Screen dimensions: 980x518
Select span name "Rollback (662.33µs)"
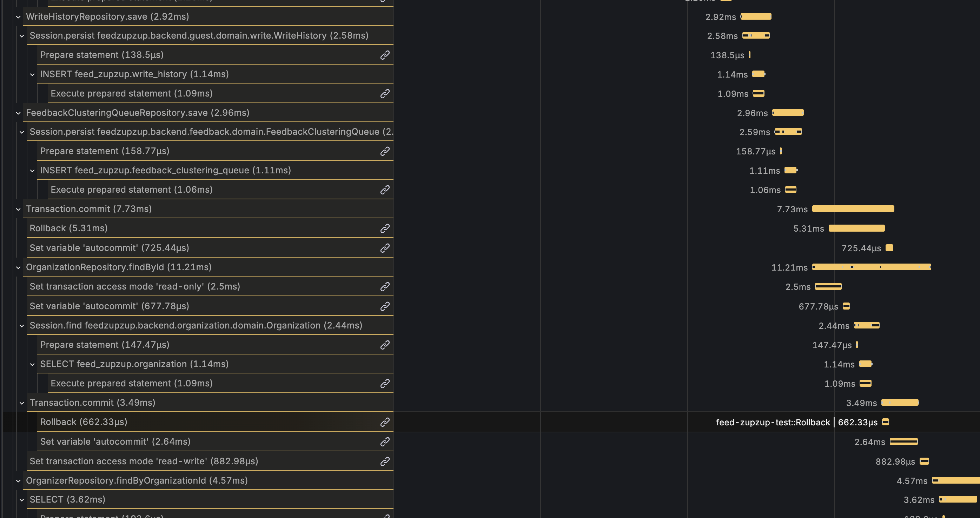point(84,422)
